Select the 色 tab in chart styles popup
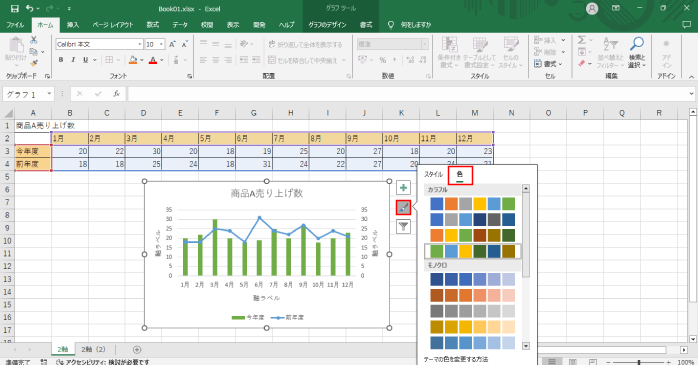This screenshot has width=698, height=365. tap(460, 174)
